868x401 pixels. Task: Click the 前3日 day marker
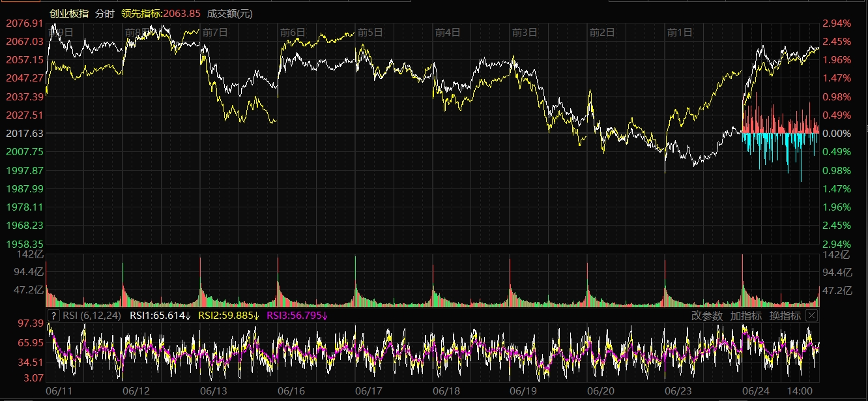click(x=525, y=32)
